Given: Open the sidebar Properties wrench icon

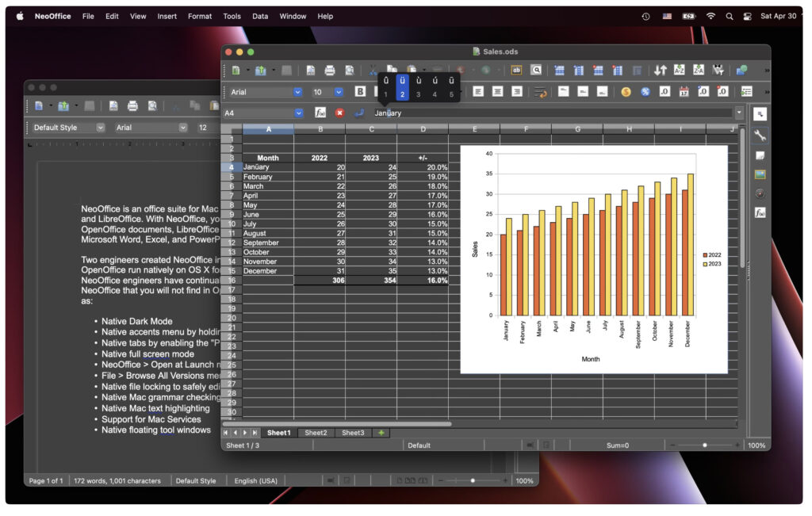Looking at the screenshot, I should [760, 136].
